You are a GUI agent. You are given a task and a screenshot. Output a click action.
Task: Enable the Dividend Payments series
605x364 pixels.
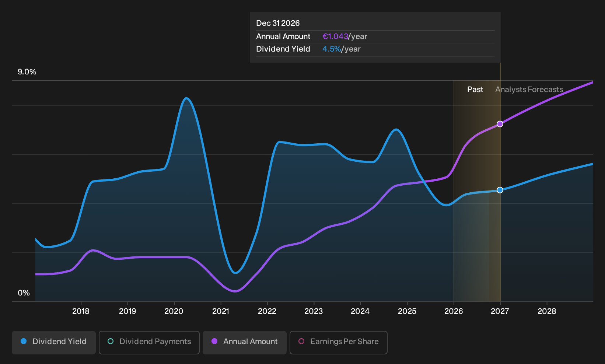pos(149,343)
